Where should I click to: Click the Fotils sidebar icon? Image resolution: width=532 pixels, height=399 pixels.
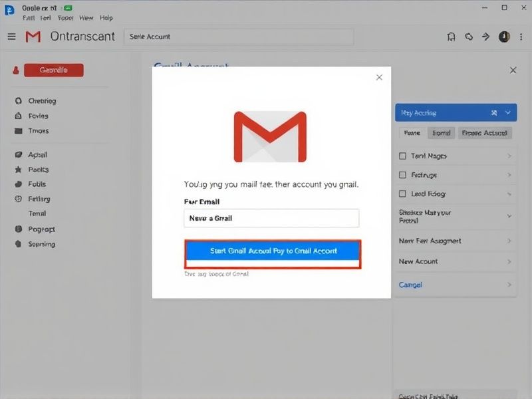pos(19,184)
